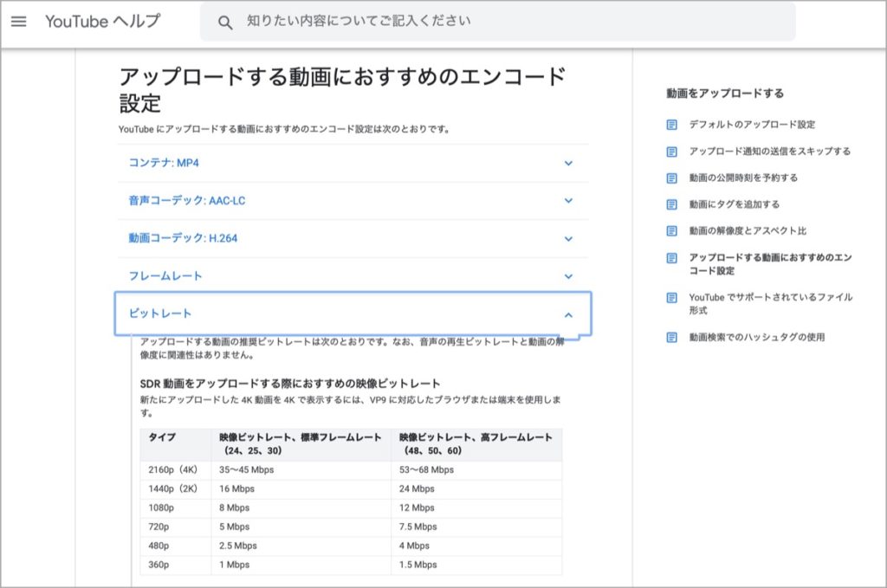
Task: Click chevron next to コンテナ: MP4
Action: pos(568,164)
